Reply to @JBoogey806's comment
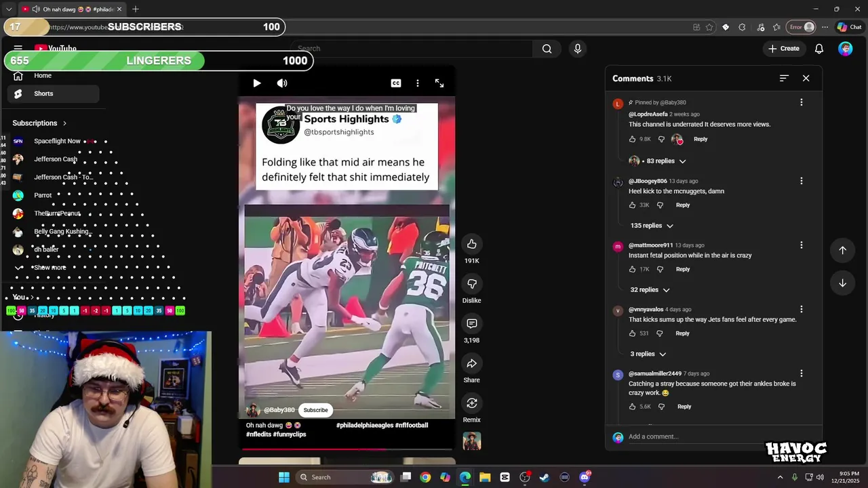Viewport: 868px width, 488px height. [x=683, y=205]
